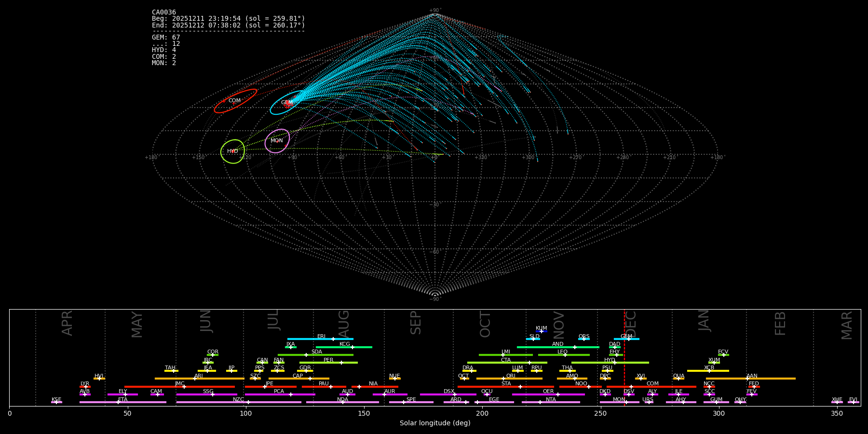Screen dimensions: 868x434
Task: Click the pink MON radiant ellipse on sky map
Action: click(277, 141)
